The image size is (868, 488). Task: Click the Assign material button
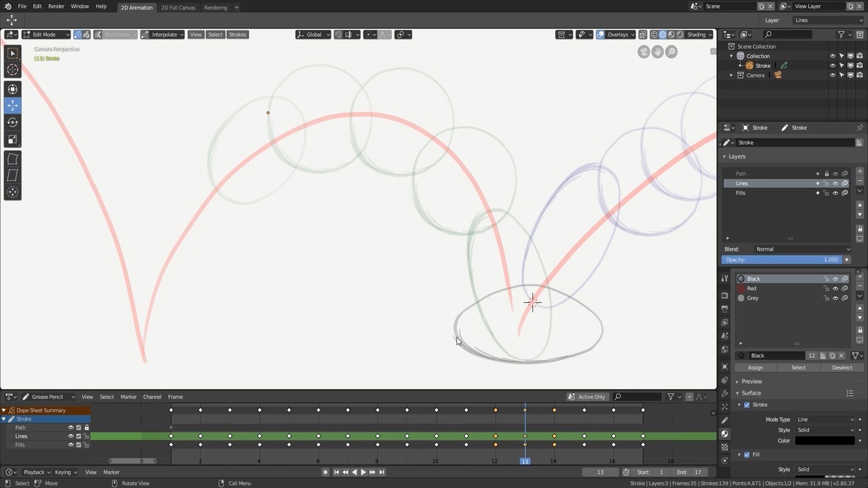point(755,367)
